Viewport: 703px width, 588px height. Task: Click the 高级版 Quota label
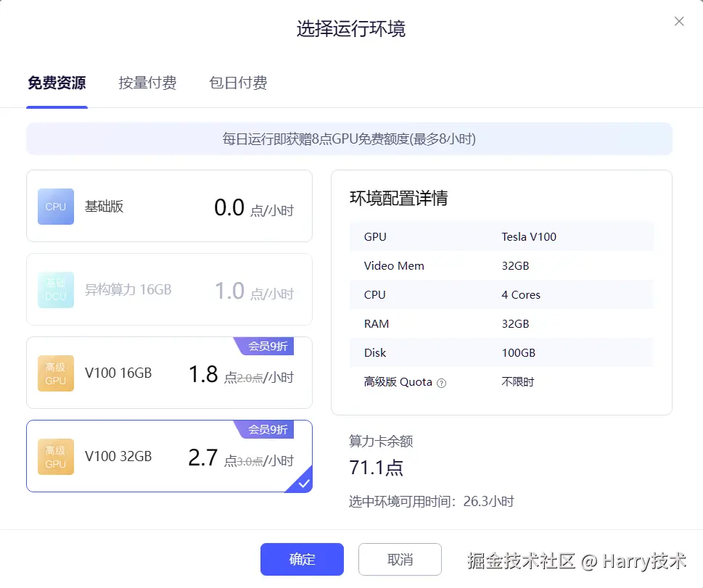(x=398, y=382)
